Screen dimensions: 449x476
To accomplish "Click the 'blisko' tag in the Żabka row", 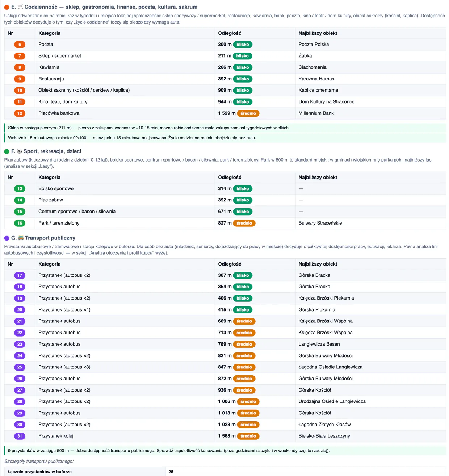I will pos(243,56).
